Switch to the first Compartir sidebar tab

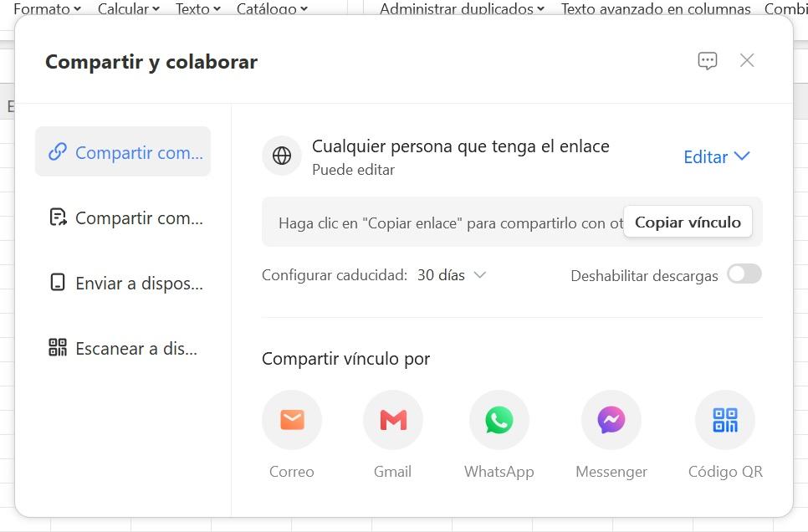[x=123, y=152]
